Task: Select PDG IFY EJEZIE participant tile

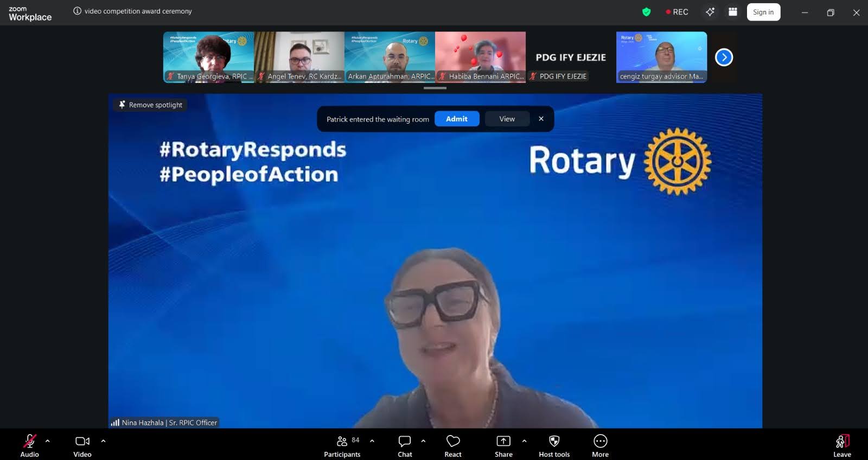Action: click(x=571, y=57)
